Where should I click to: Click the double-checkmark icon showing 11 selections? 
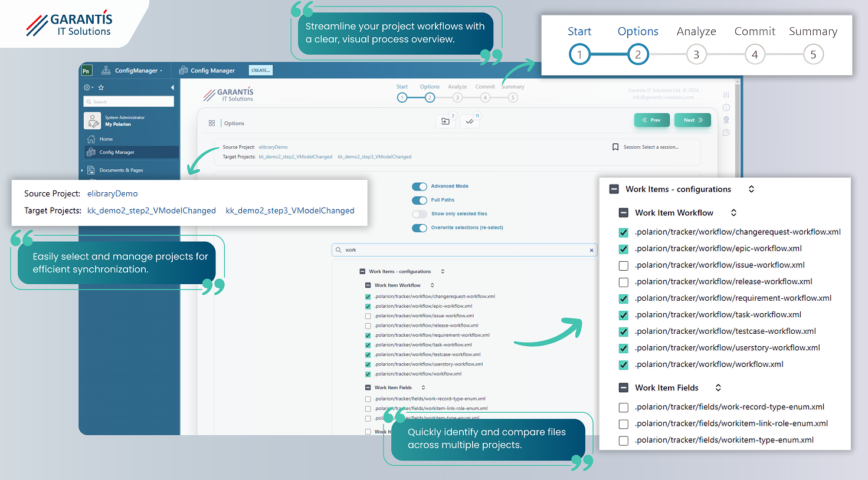470,121
